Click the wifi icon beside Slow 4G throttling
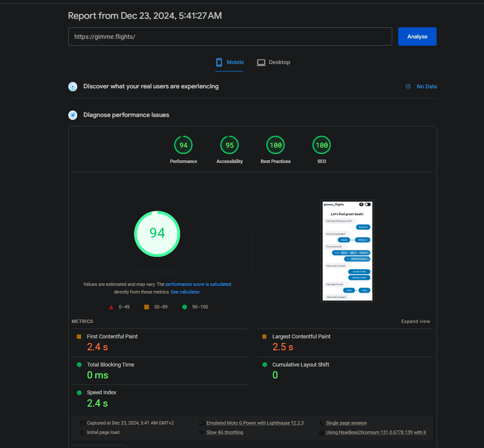Screen dimensions: 484x448 click(x=201, y=433)
